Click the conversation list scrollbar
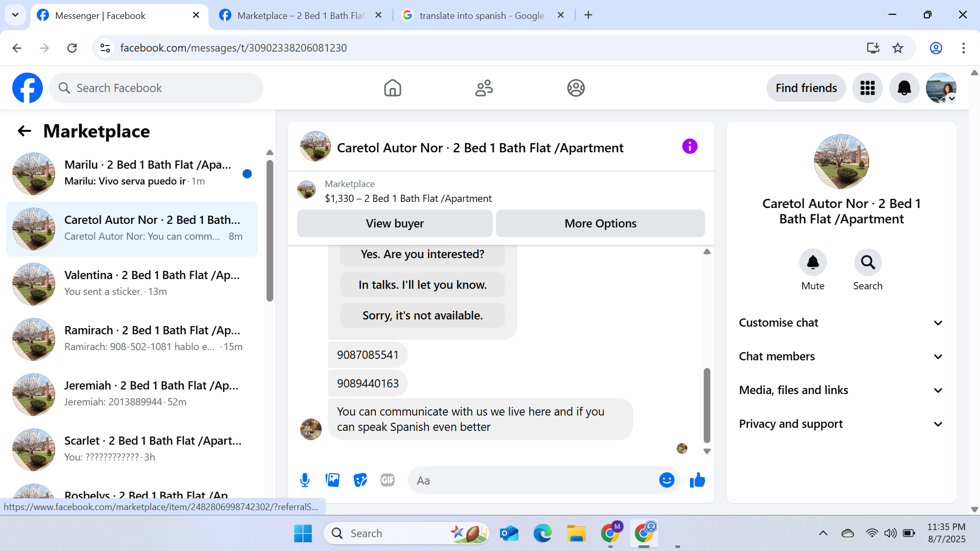The height and width of the screenshot is (551, 980). [x=270, y=230]
